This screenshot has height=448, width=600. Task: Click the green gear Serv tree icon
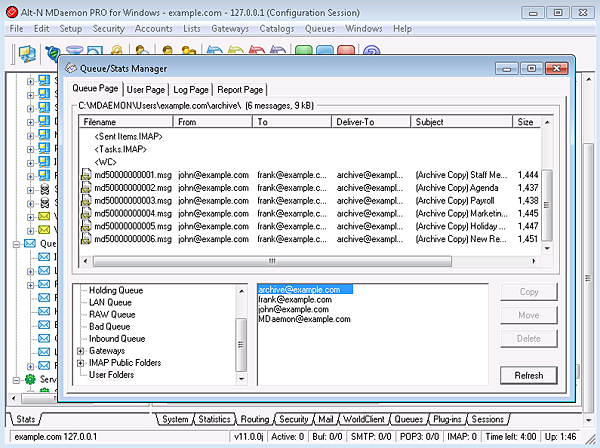pyautogui.click(x=30, y=379)
